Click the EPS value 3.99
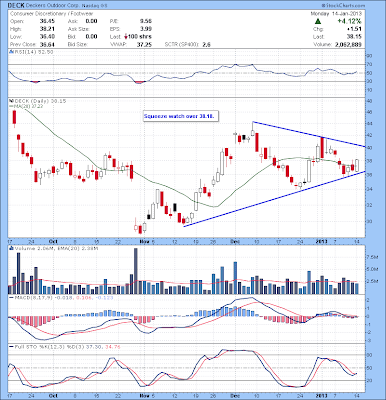The width and height of the screenshot is (386, 400). pos(146,29)
